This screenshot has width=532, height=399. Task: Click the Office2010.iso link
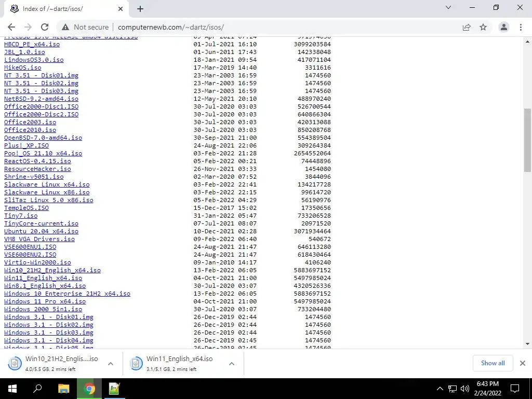30,130
